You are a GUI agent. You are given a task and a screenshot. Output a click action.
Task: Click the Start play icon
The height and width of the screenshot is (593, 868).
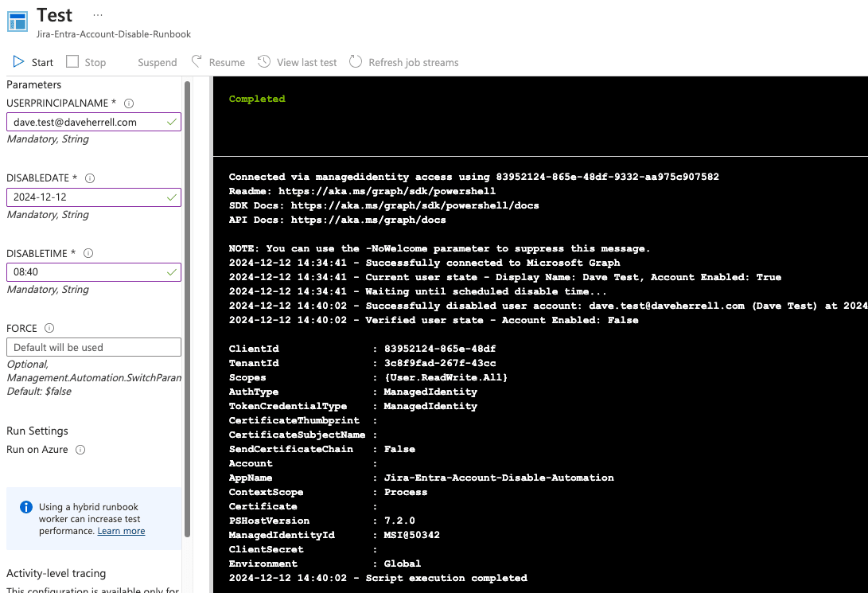click(x=19, y=61)
